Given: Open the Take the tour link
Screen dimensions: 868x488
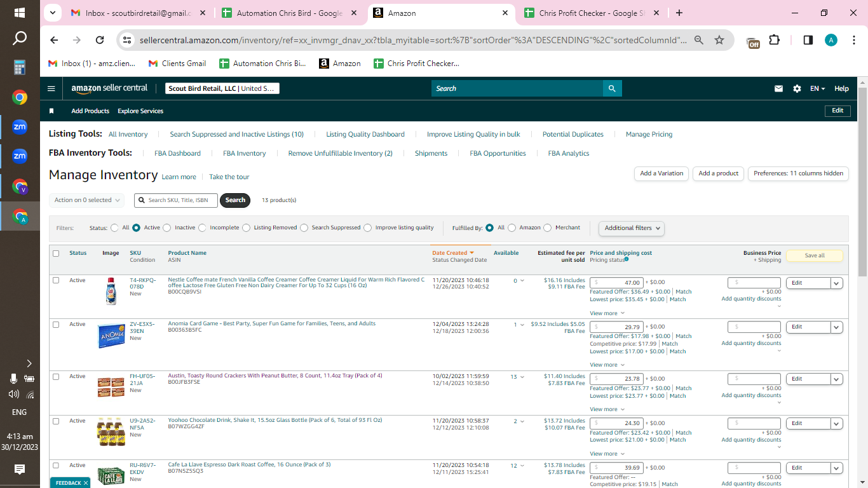Looking at the screenshot, I should pyautogui.click(x=229, y=177).
